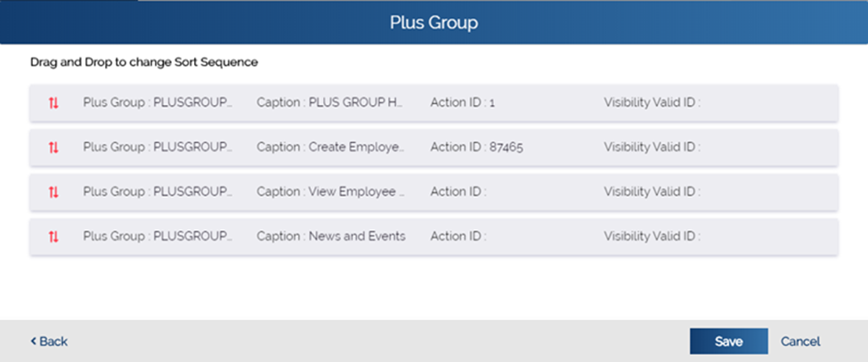This screenshot has height=362, width=868.
Task: Click Visibility Valid ID in PLUS GROUP H... row
Action: pyautogui.click(x=652, y=102)
